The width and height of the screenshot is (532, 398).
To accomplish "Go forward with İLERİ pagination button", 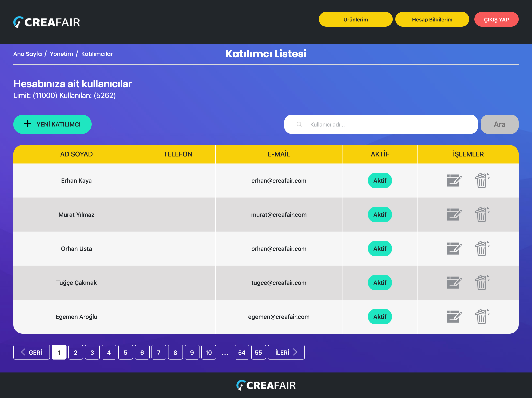I will tap(286, 352).
